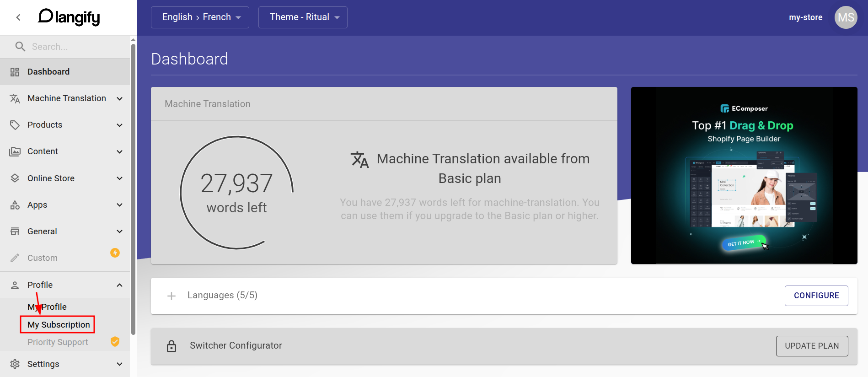The image size is (868, 377).
Task: Click the orange lightning badge next to Custom
Action: (x=115, y=253)
